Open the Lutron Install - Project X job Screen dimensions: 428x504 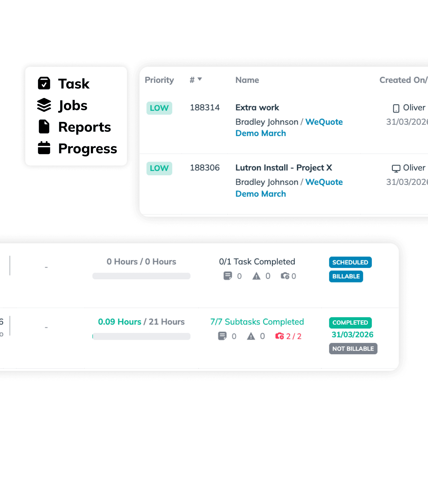284,168
